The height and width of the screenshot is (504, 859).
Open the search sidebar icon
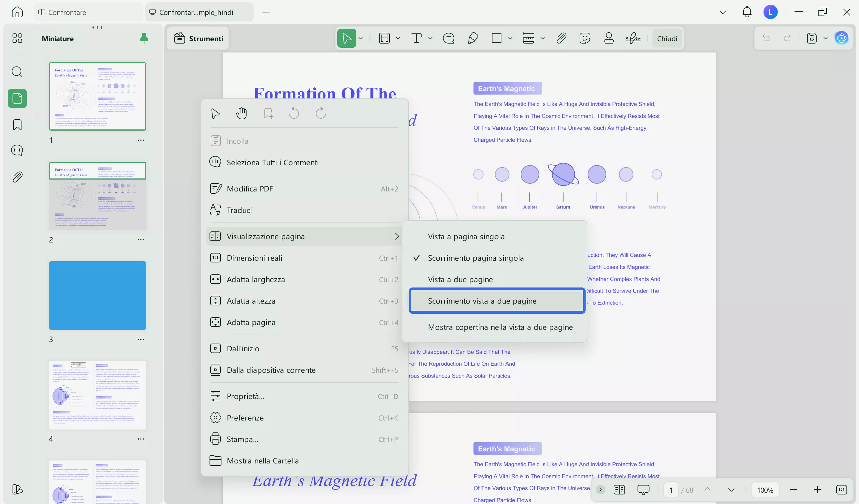(x=17, y=72)
